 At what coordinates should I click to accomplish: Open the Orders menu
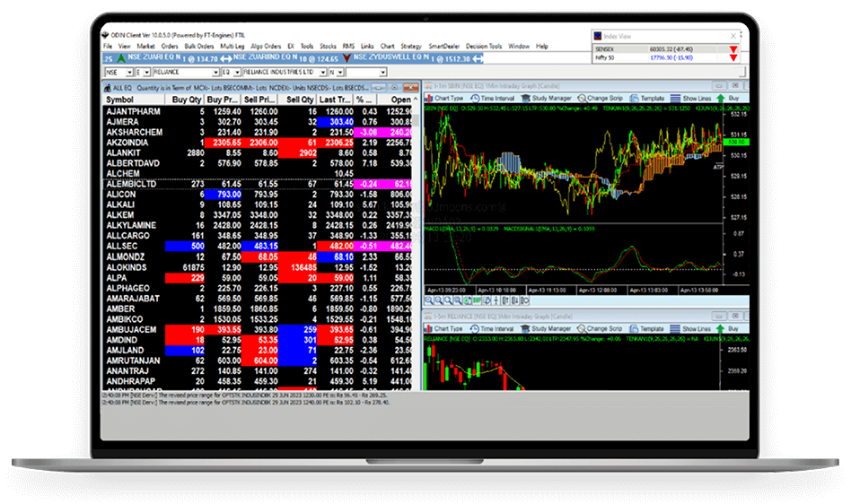(170, 47)
